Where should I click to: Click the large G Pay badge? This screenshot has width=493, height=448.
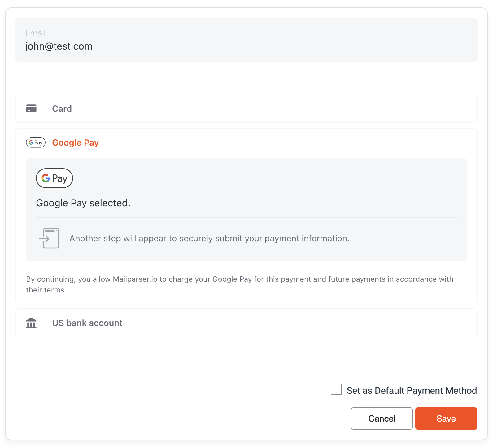pos(55,178)
